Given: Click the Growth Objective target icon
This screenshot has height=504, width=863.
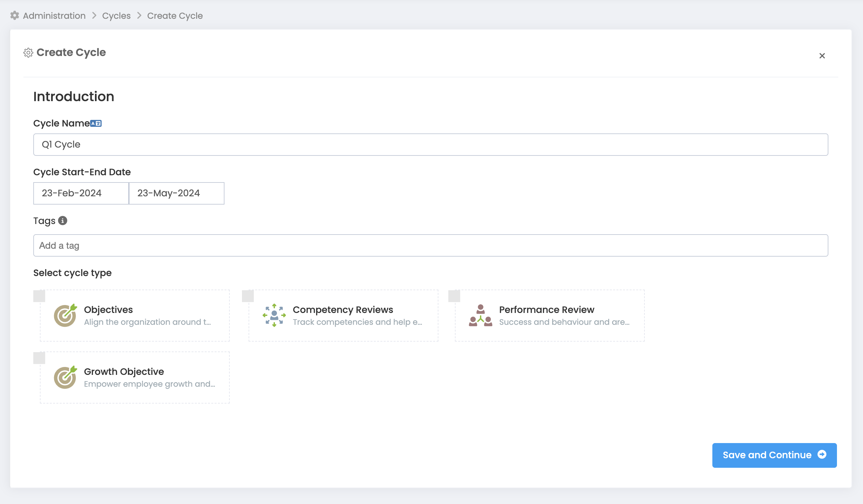Looking at the screenshot, I should 65,377.
